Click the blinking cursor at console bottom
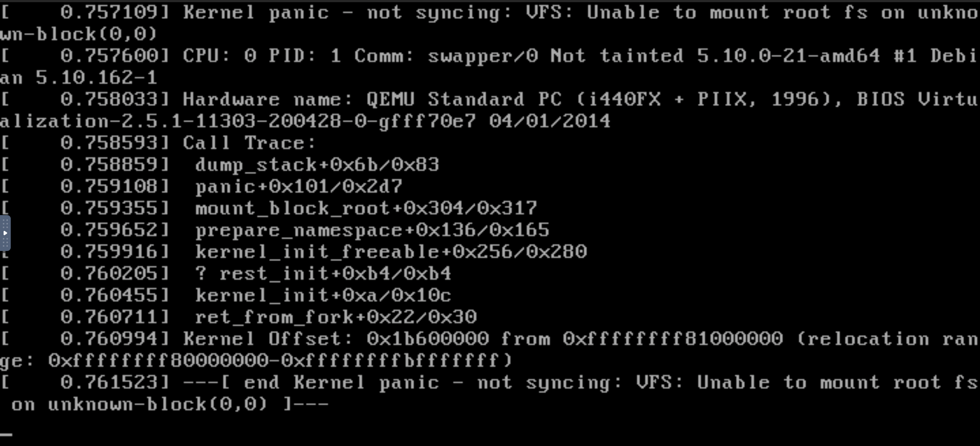Viewport: 980px width, 446px height. (x=6, y=434)
